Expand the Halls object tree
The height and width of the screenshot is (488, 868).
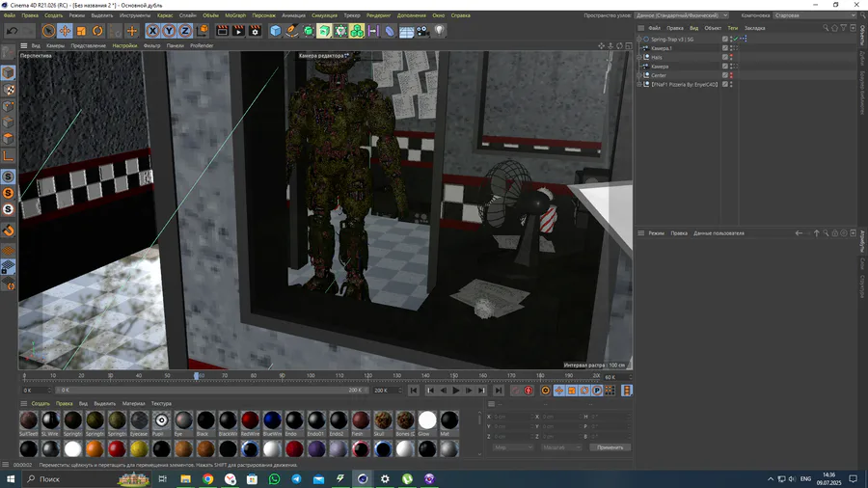pyautogui.click(x=639, y=57)
